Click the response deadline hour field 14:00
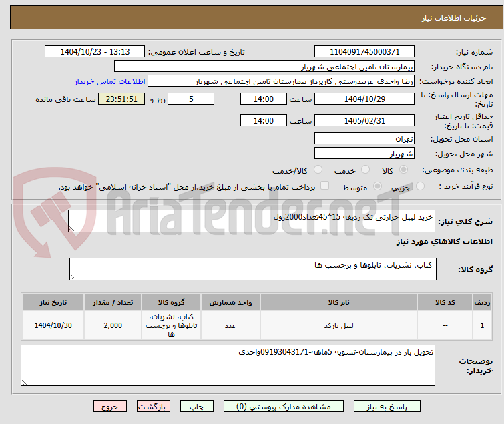This screenshot has height=424, width=504. pyautogui.click(x=263, y=99)
